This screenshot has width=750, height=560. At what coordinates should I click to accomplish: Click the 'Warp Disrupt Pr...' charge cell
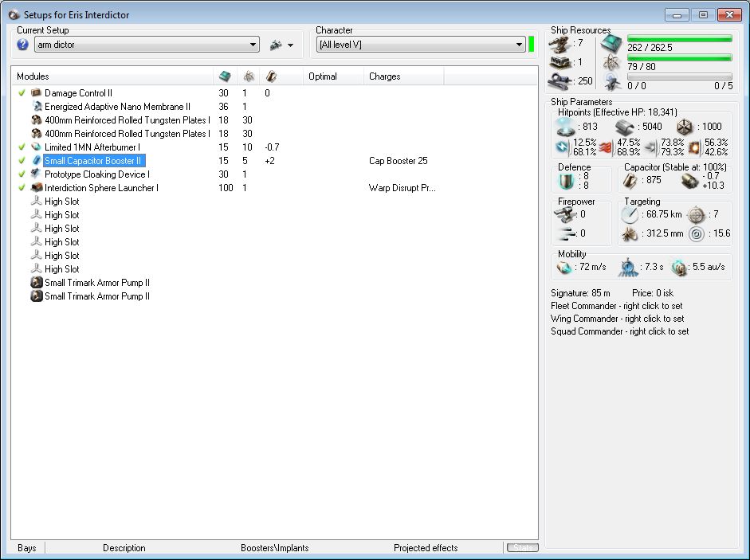pos(402,187)
